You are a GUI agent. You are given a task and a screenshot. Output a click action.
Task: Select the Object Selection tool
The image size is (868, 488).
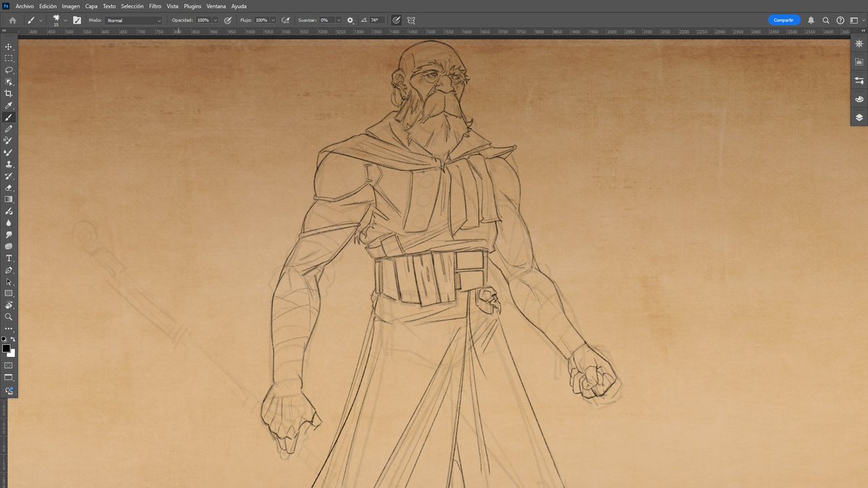pos(9,82)
